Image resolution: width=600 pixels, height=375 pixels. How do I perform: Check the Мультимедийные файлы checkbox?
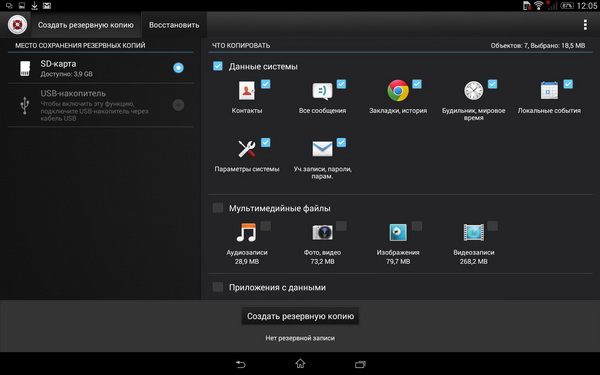(218, 208)
